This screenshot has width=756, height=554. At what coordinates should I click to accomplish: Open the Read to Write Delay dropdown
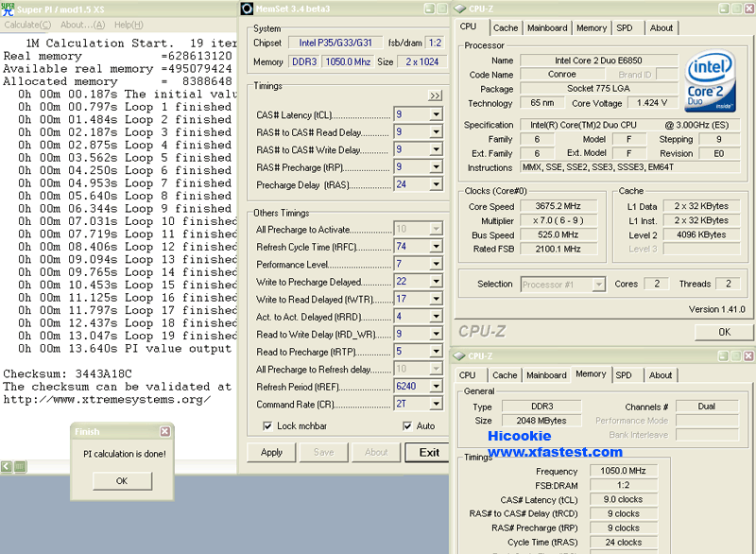436,334
